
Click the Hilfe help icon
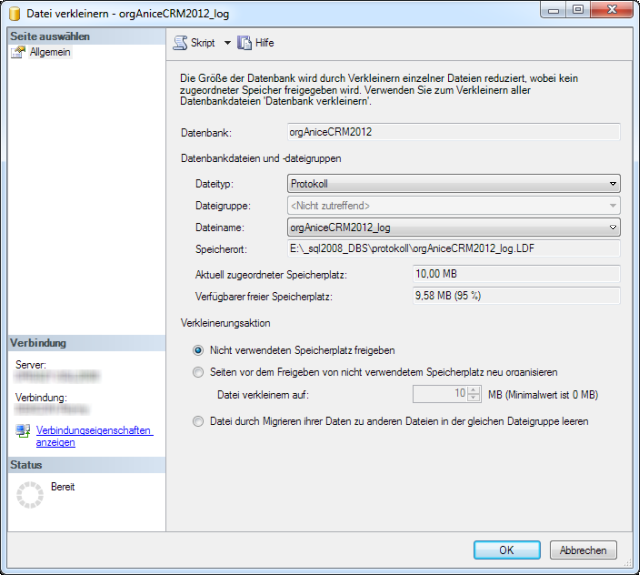[244, 43]
